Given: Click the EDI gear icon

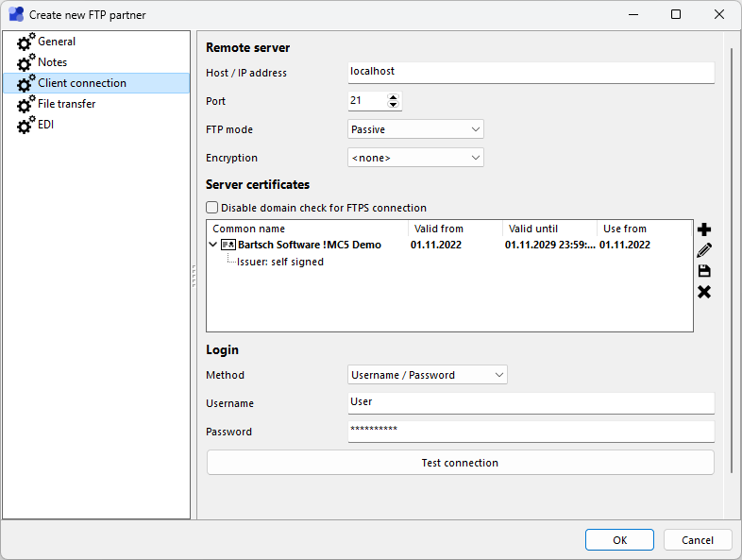Looking at the screenshot, I should [25, 126].
